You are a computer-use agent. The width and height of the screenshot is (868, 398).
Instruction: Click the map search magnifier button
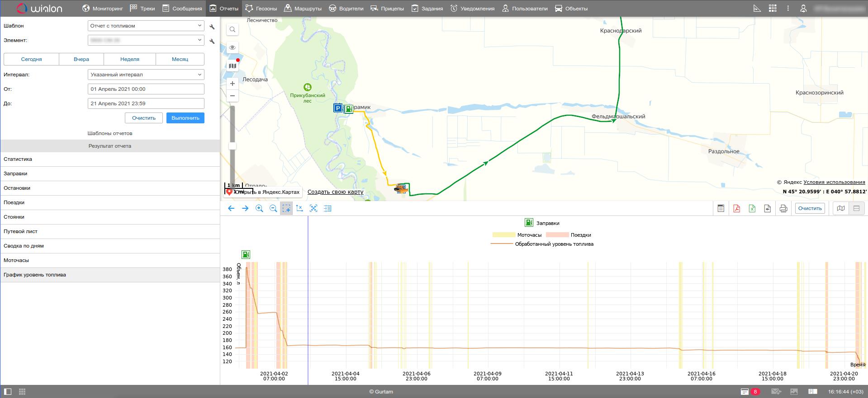[x=232, y=30]
